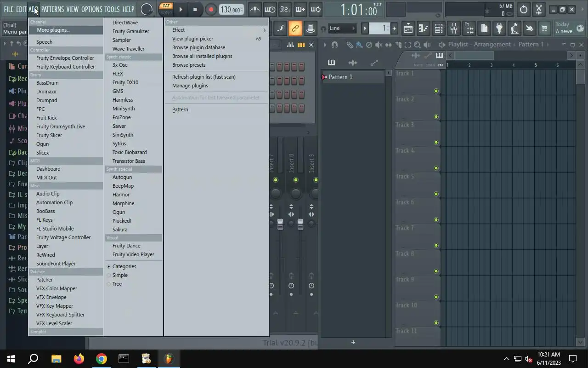Select the playlist Zoom magnifier tool

(x=417, y=45)
